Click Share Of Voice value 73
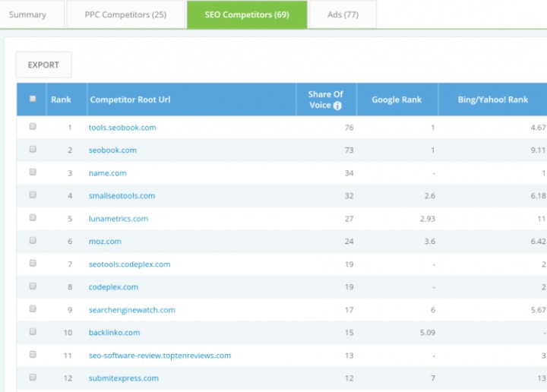Viewport: 547px width, 392px height. click(349, 150)
